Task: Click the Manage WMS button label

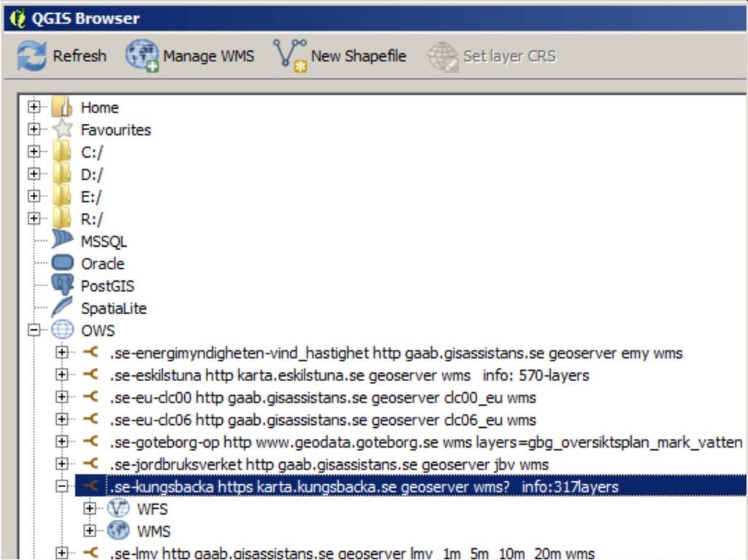Action: tap(208, 56)
